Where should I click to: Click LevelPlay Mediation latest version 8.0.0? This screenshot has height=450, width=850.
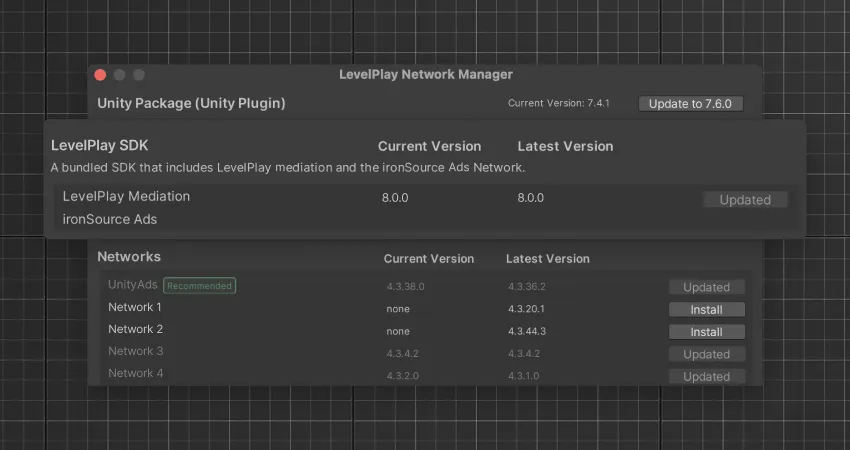click(x=530, y=198)
